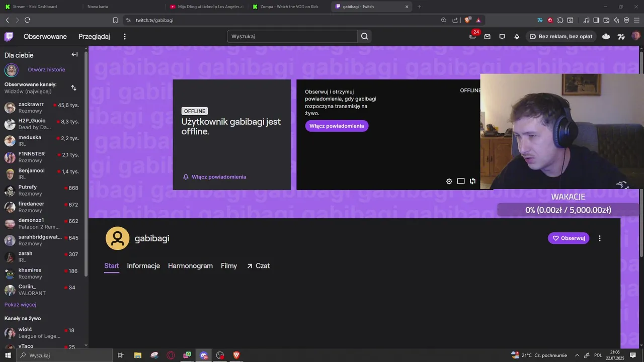Select the Start tab
This screenshot has width=644, height=362.
point(112,266)
